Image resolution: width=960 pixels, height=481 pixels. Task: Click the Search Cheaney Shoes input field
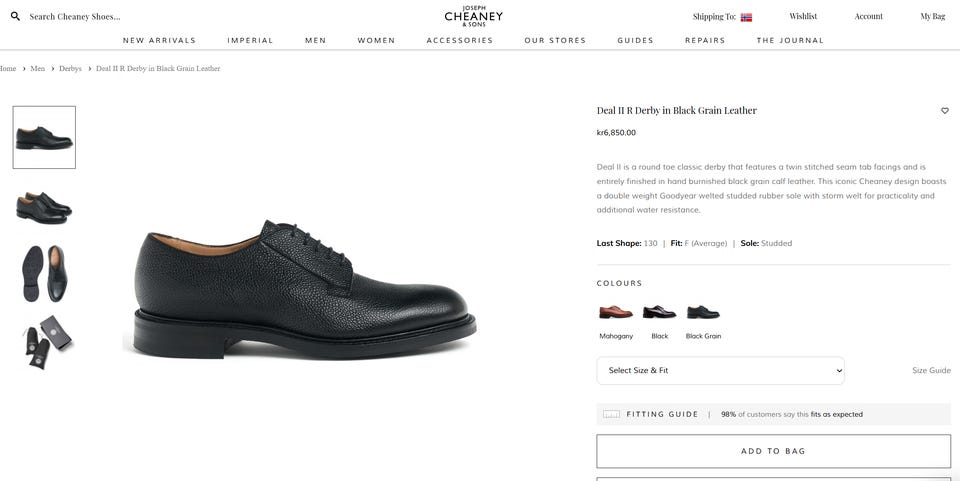75,17
